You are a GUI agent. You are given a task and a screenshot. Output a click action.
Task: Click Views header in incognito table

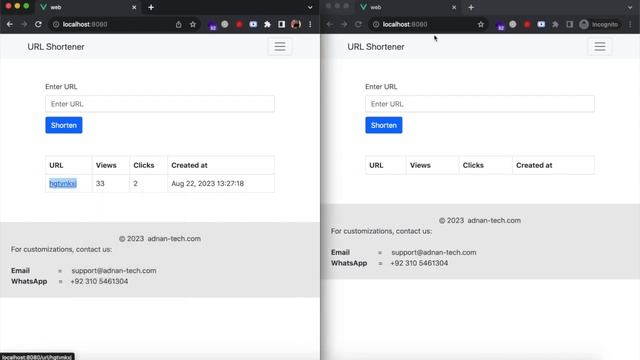coord(420,165)
